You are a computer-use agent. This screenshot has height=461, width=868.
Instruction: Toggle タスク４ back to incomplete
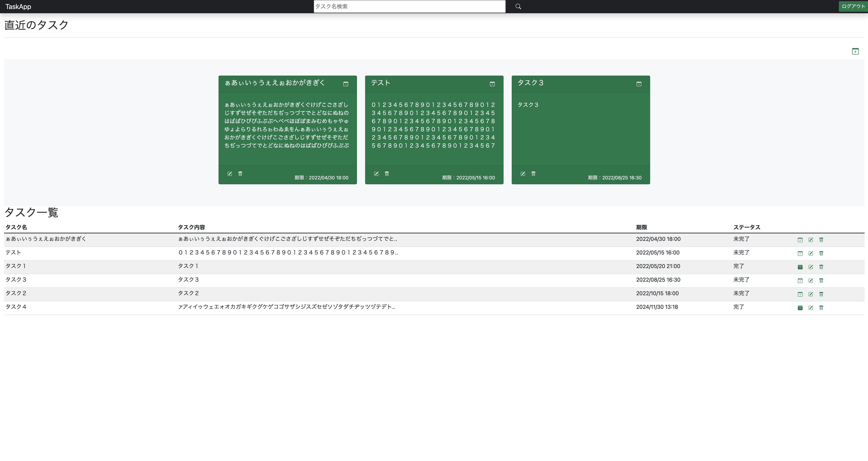(801, 308)
